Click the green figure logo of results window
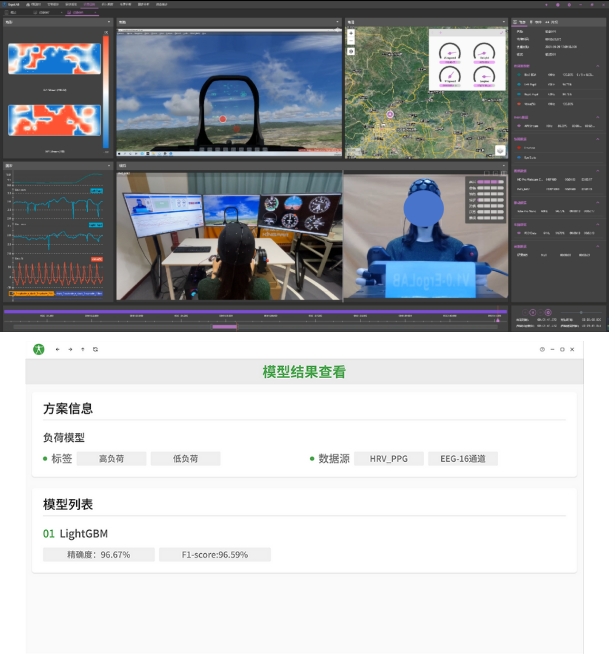Viewport: 615px width, 671px height. [39, 349]
